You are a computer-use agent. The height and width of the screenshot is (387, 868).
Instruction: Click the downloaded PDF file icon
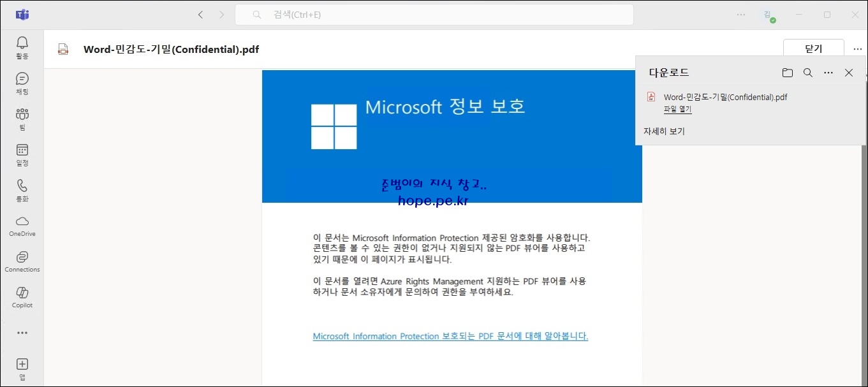pos(652,97)
